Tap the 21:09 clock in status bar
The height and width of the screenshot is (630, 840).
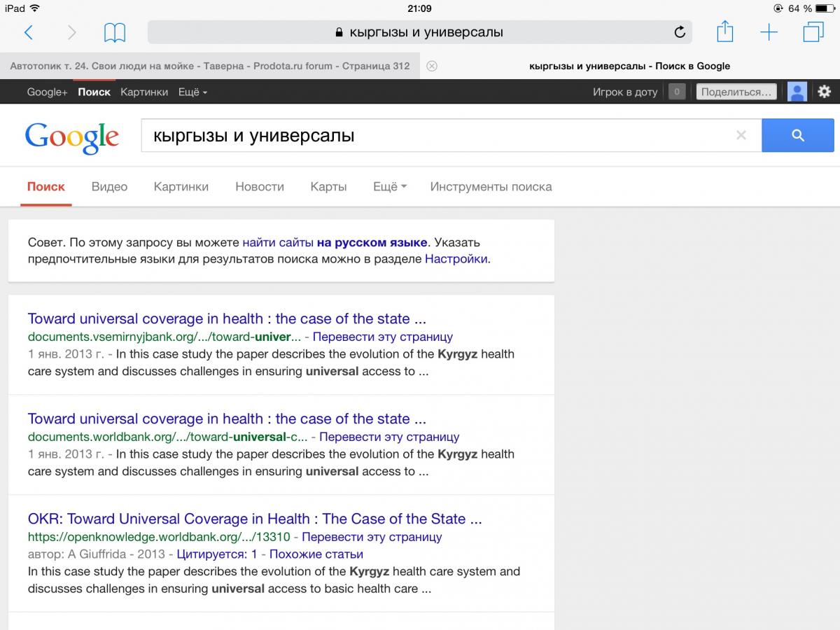pyautogui.click(x=419, y=8)
